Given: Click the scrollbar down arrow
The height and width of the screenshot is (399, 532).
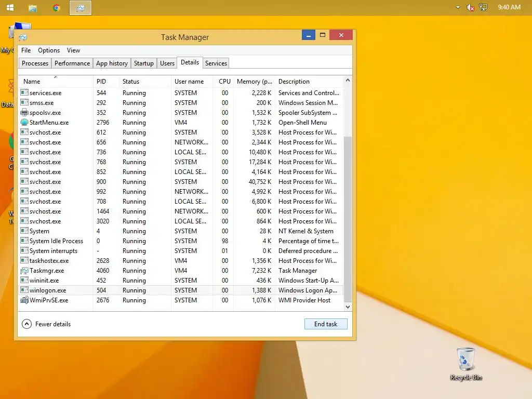Looking at the screenshot, I should click(x=348, y=307).
